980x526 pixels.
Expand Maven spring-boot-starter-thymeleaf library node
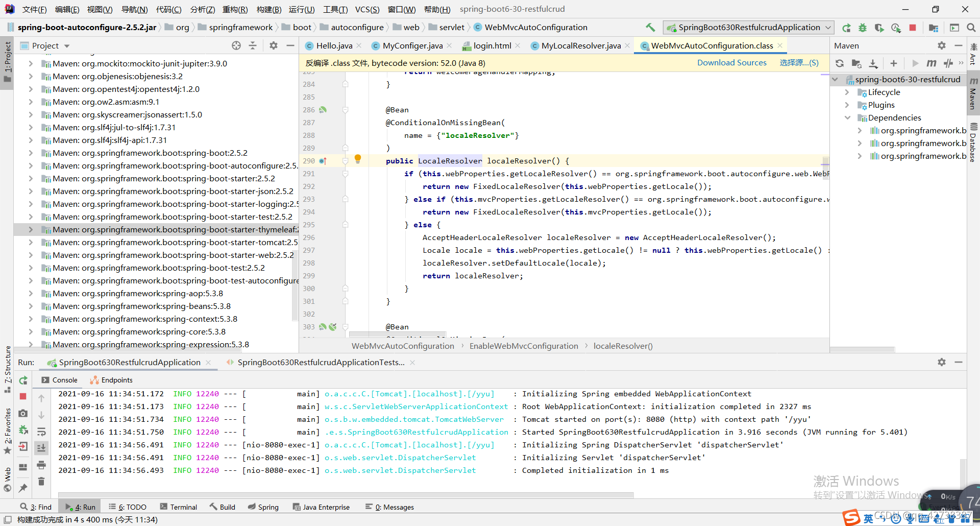pyautogui.click(x=31, y=230)
